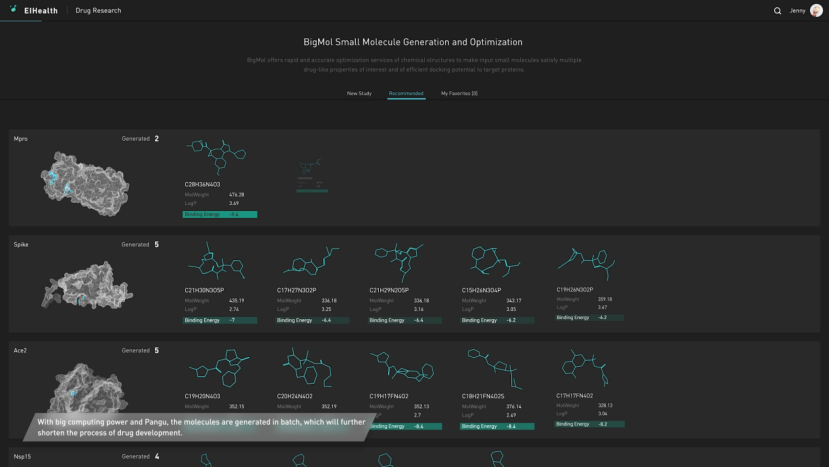Screen dimensions: 830x467
Task: Click the Nsp15 target label
Action: click(22, 456)
